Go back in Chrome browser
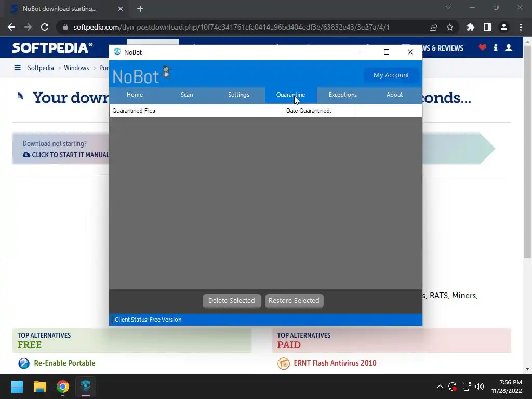Screen dimensions: 532x399 point(11,27)
